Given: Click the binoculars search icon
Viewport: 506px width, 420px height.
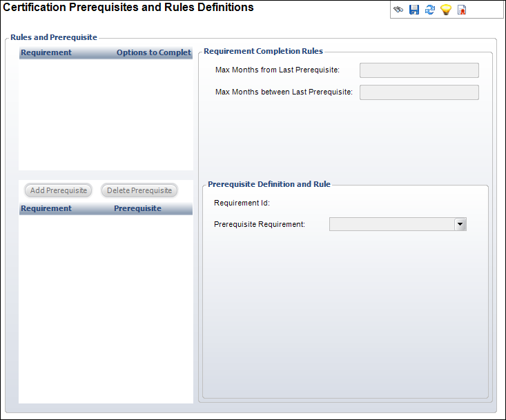Looking at the screenshot, I should pyautogui.click(x=398, y=10).
